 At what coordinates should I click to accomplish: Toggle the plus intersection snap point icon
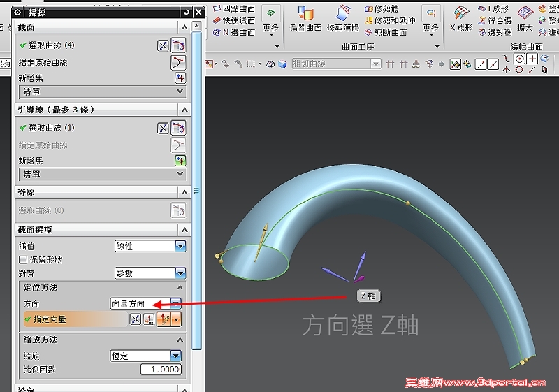point(532,59)
